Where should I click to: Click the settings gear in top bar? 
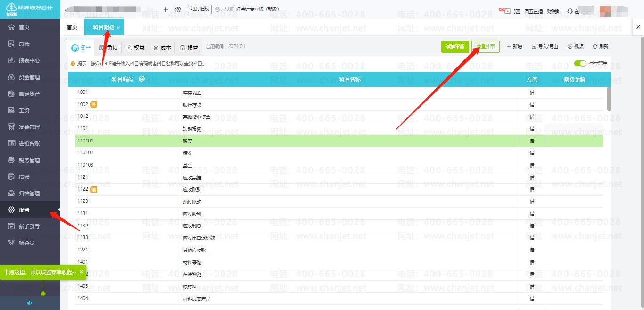178,9
